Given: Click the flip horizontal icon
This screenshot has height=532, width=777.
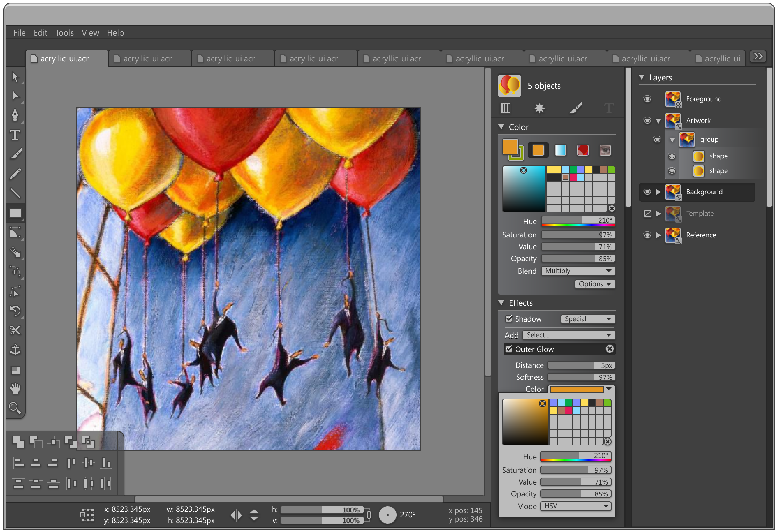Looking at the screenshot, I should [x=236, y=515].
